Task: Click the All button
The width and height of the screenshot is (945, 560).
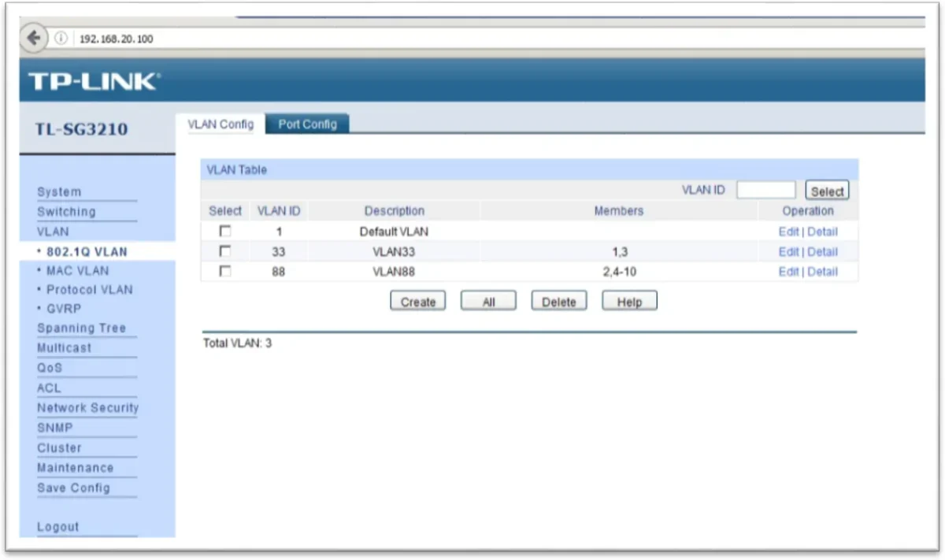Action: click(x=488, y=302)
